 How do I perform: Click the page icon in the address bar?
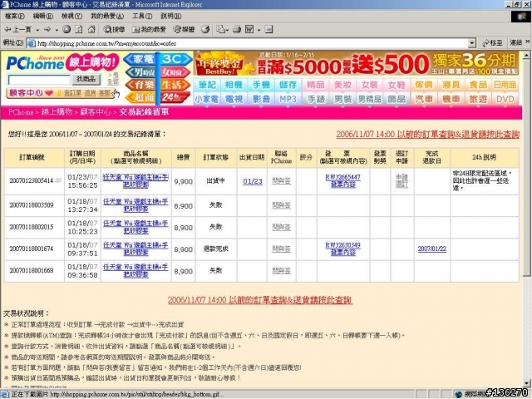pyautogui.click(x=32, y=43)
